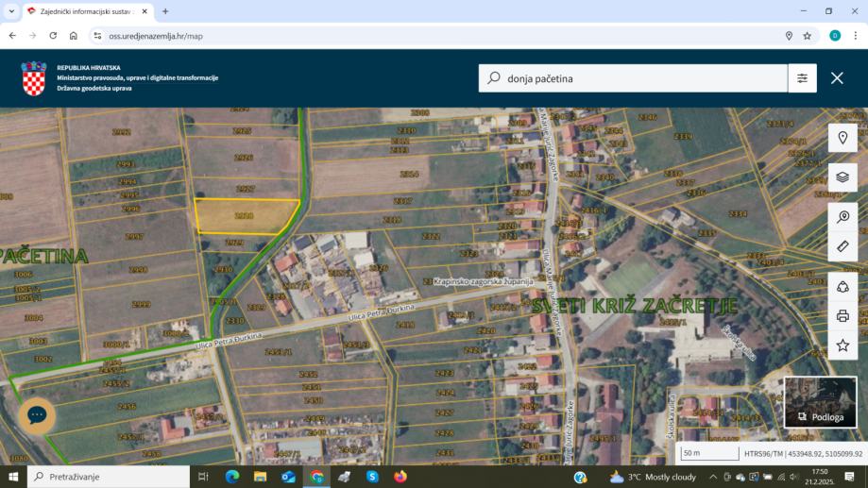This screenshot has width=868, height=488.
Task: Click the Croatian coat of arms logo
Action: pos(34,78)
